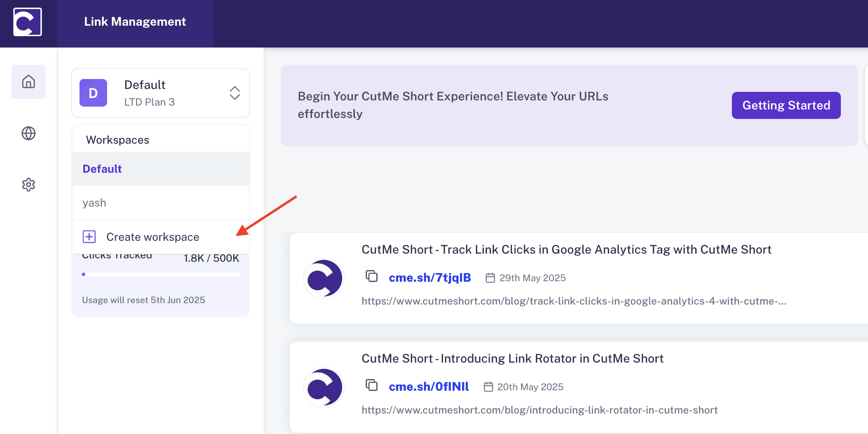Image resolution: width=868 pixels, height=434 pixels.
Task: Click the plus icon beside Create workspace
Action: pyautogui.click(x=89, y=237)
